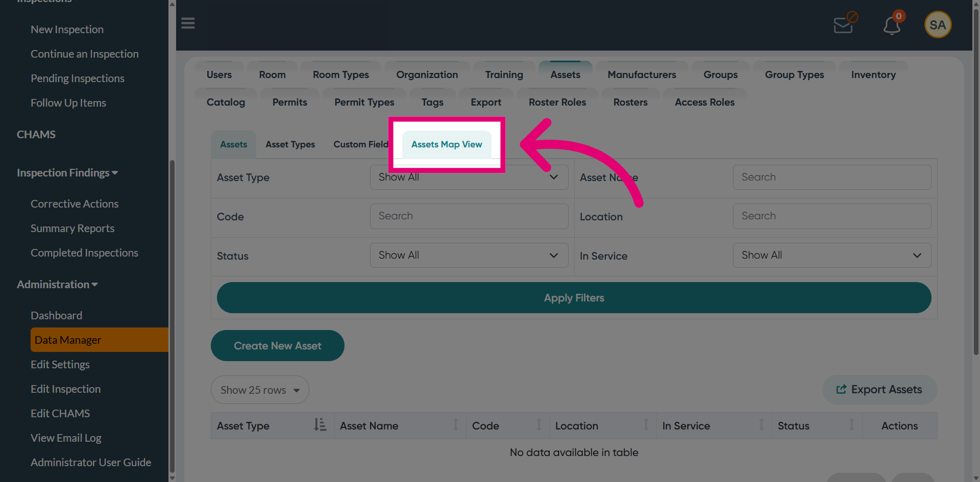Switch to the Tags tab

432,102
